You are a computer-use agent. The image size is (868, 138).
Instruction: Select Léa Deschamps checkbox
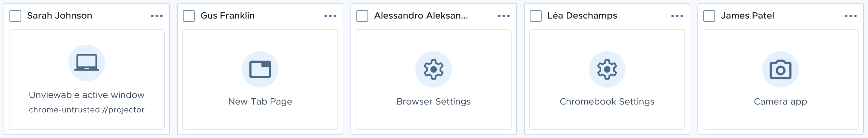coord(536,16)
